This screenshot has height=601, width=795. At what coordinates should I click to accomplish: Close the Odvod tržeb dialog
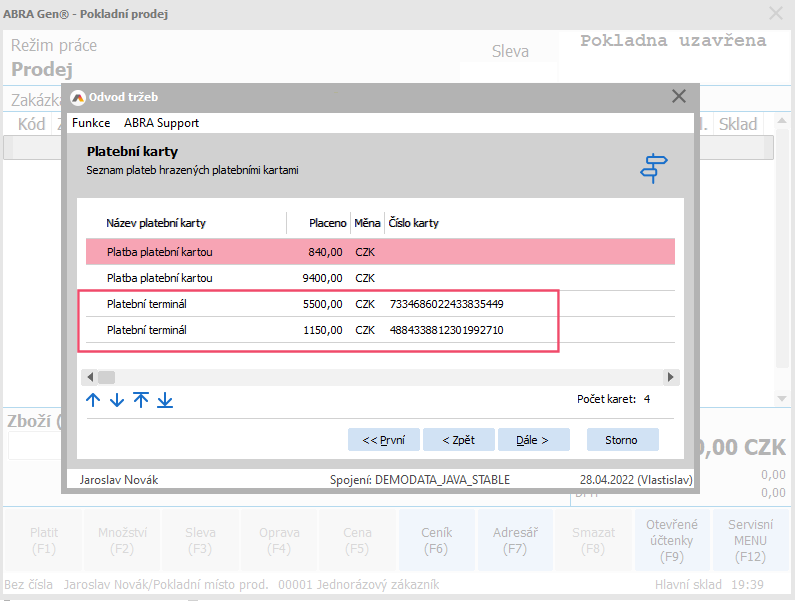point(679,97)
